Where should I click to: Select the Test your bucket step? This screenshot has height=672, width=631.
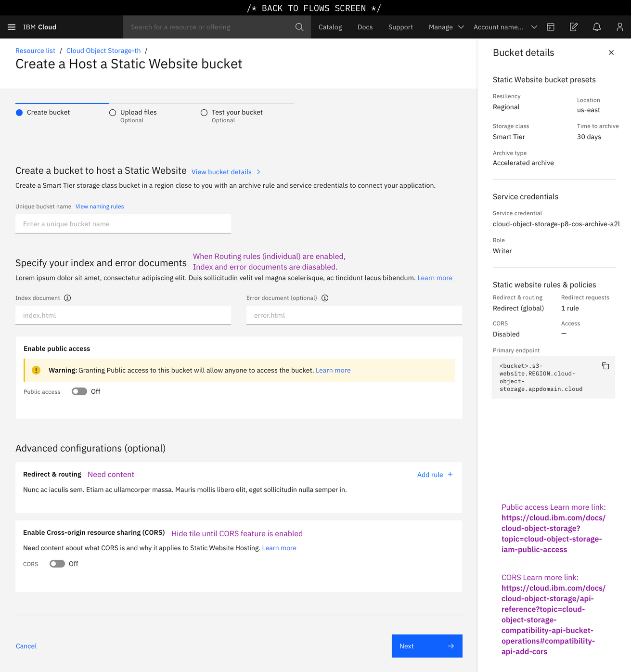coord(232,116)
